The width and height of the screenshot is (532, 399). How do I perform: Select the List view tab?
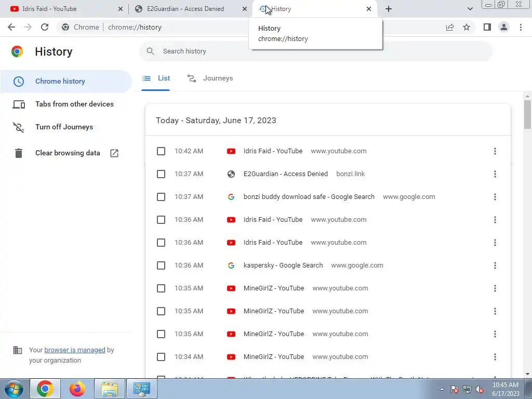click(156, 78)
